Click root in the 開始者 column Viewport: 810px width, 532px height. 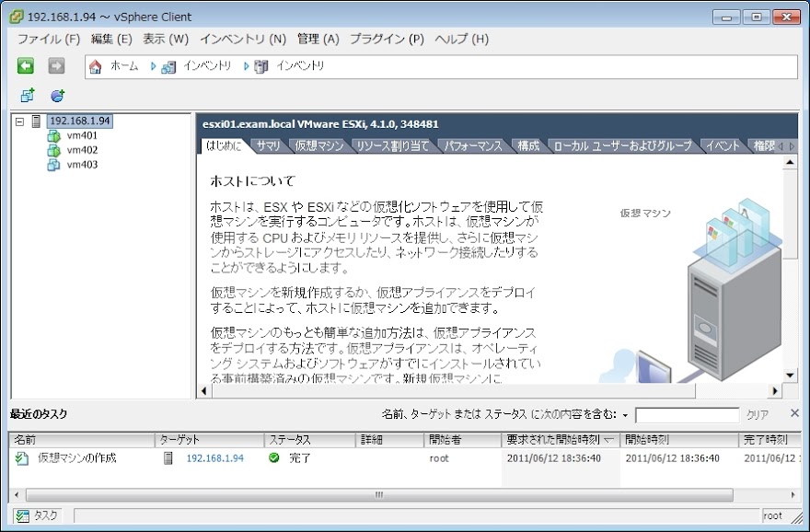pos(439,458)
